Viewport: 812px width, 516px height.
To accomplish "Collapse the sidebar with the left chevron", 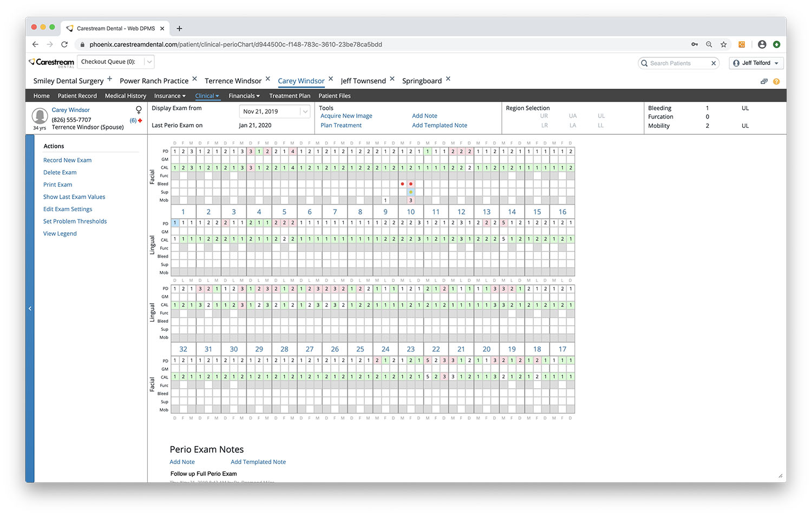I will point(30,309).
